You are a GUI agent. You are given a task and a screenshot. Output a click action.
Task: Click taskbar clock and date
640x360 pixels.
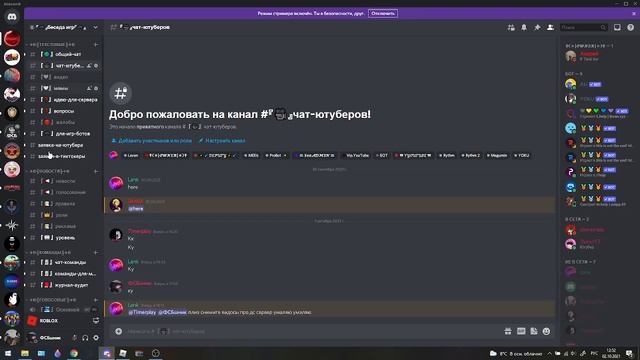[x=611, y=353]
